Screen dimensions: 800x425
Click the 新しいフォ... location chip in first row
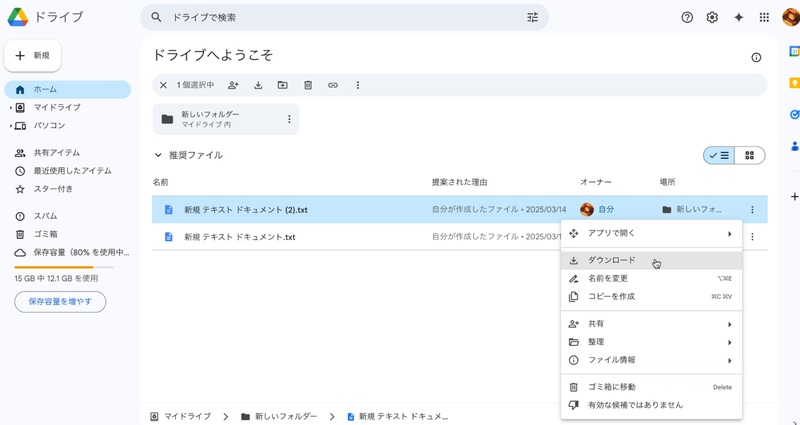[692, 210]
